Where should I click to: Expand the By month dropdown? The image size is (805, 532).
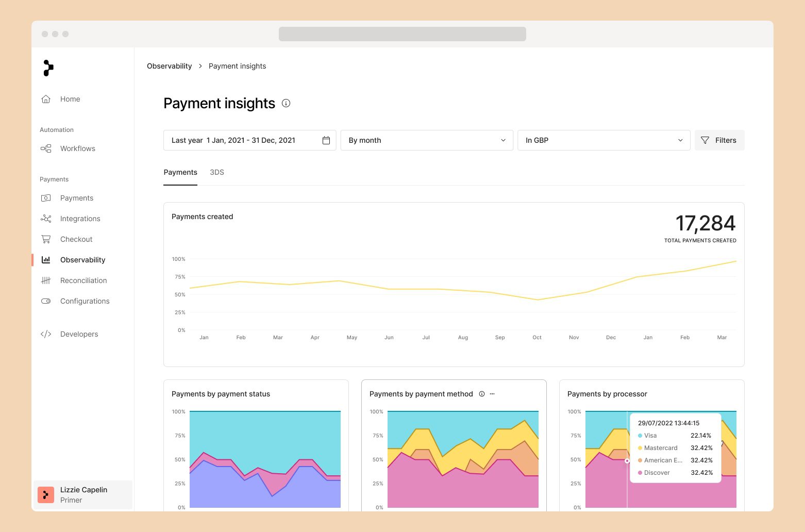click(x=427, y=140)
